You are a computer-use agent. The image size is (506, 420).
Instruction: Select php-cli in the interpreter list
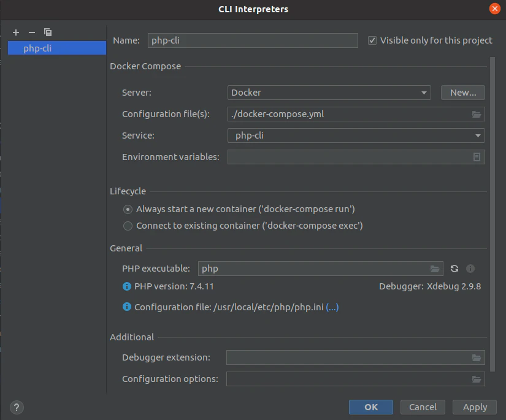57,48
